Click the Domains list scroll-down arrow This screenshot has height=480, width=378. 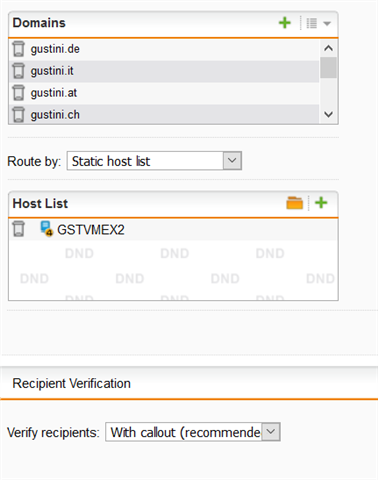pos(328,115)
